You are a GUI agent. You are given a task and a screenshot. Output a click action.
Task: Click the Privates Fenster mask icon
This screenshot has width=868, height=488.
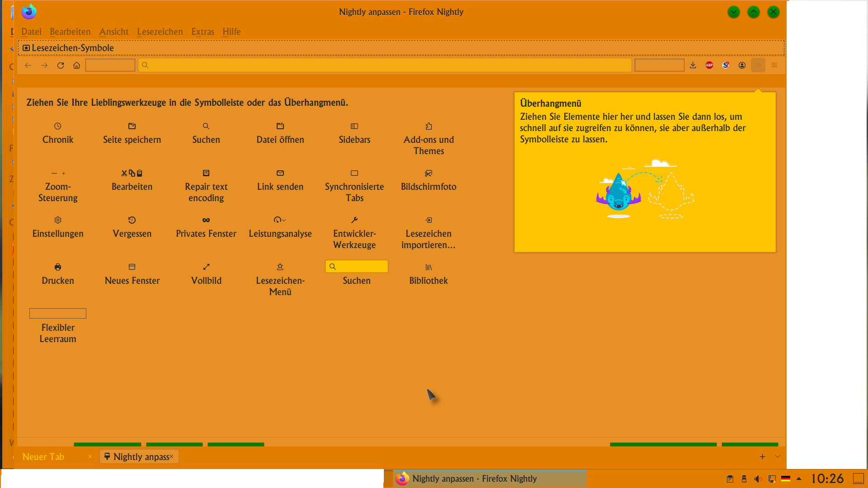pyautogui.click(x=206, y=220)
